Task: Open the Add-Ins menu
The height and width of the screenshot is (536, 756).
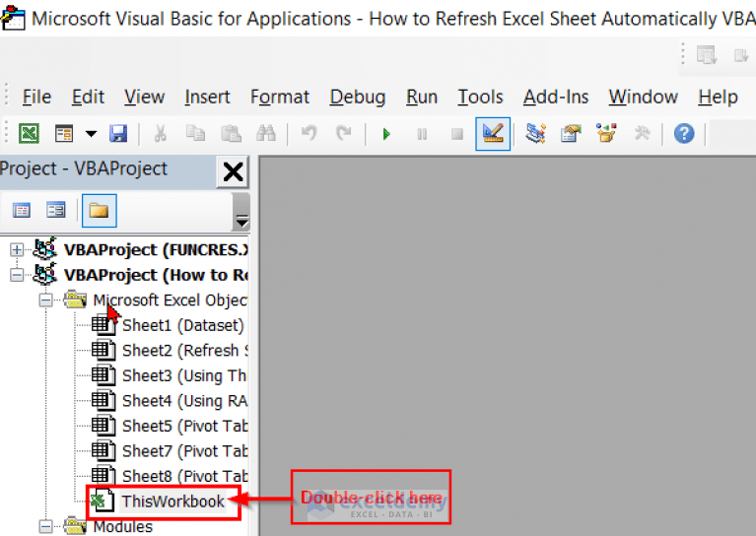Action: pyautogui.click(x=556, y=97)
